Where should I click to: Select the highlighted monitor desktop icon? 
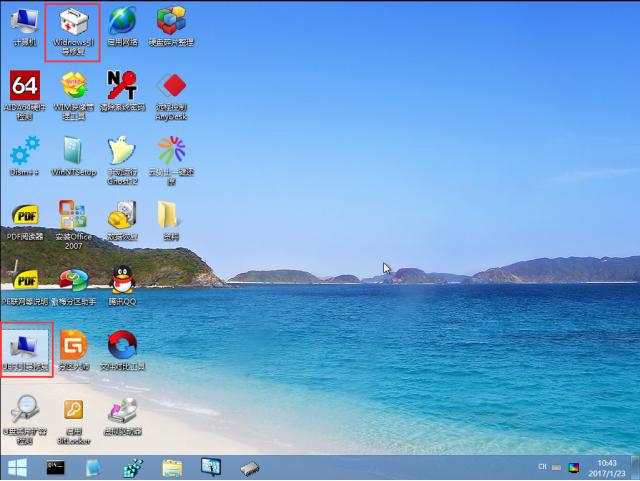click(x=25, y=350)
